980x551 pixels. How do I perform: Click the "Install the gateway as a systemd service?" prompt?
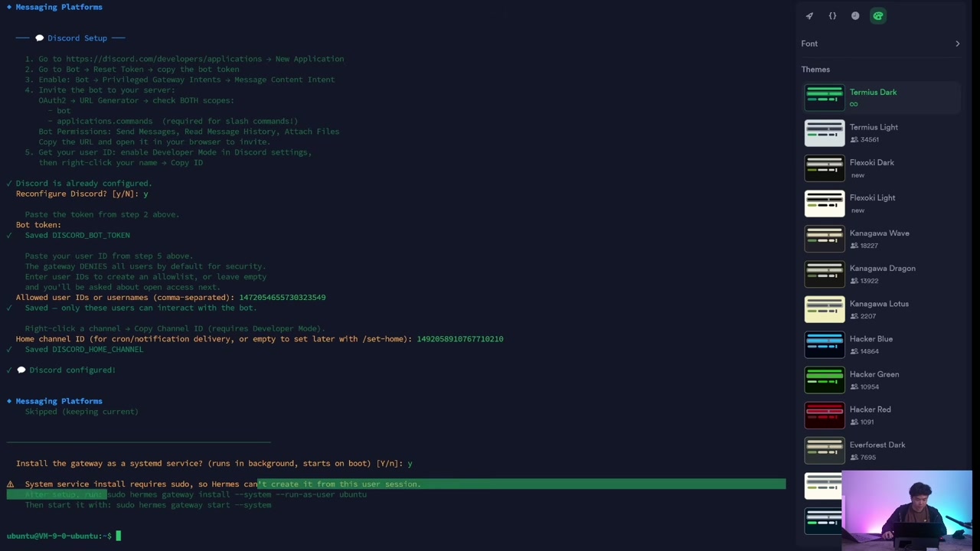click(x=214, y=463)
